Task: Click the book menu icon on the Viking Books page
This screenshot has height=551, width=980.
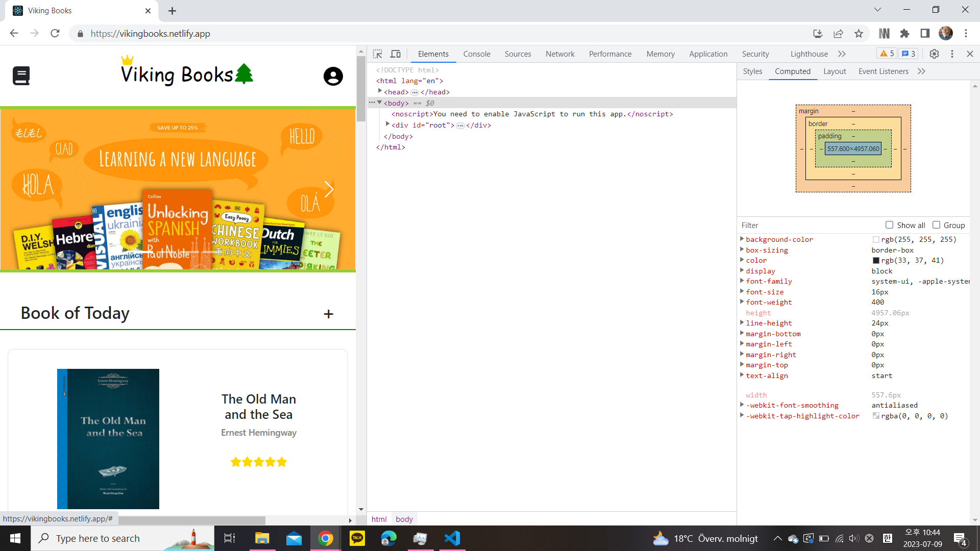Action: coord(21,76)
